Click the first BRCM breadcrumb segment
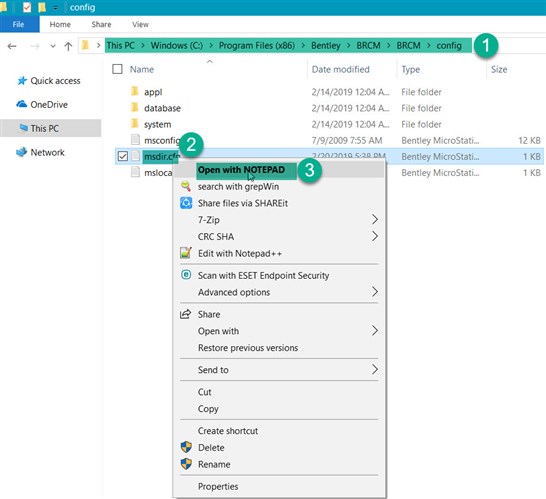This screenshot has width=546, height=499. 368,46
